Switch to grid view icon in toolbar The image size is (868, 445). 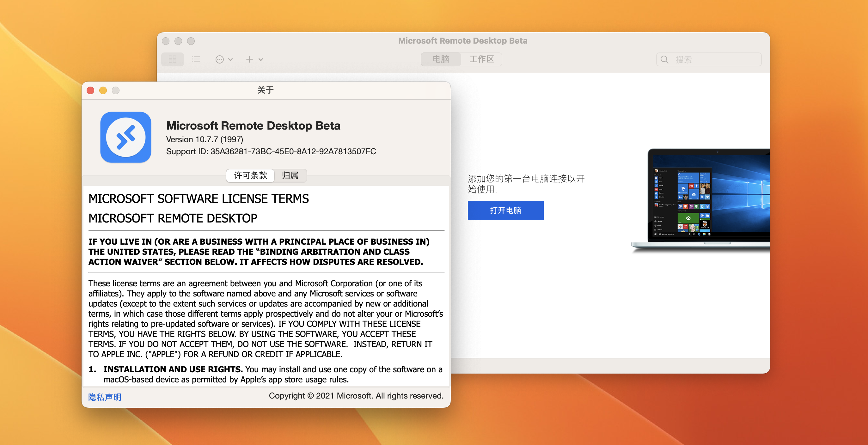pos(172,59)
